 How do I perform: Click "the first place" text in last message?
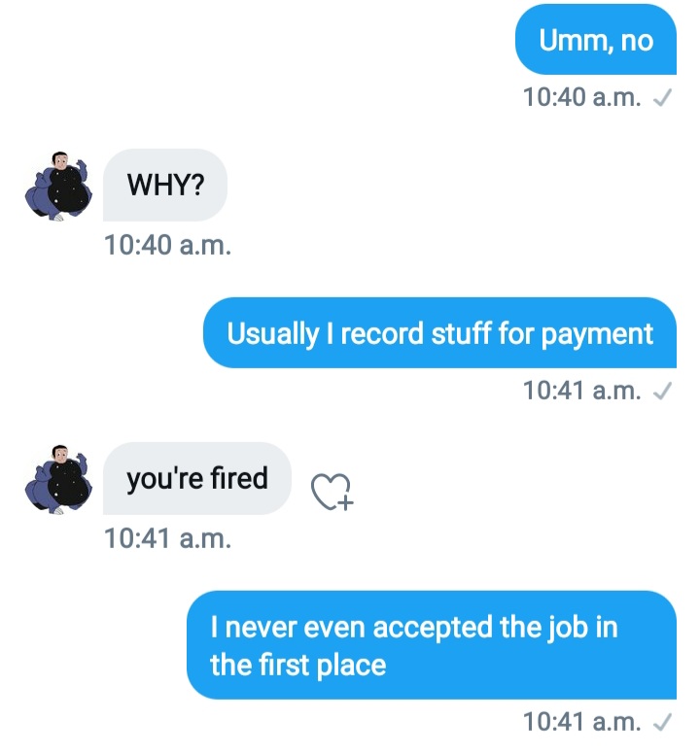pyautogui.click(x=298, y=666)
